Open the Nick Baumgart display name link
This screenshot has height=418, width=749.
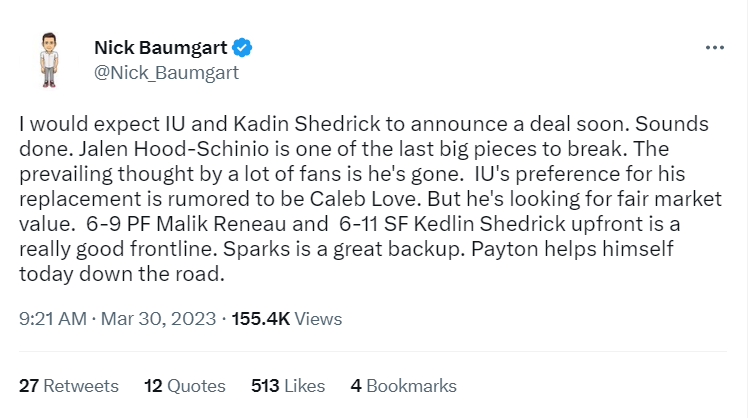pos(160,47)
